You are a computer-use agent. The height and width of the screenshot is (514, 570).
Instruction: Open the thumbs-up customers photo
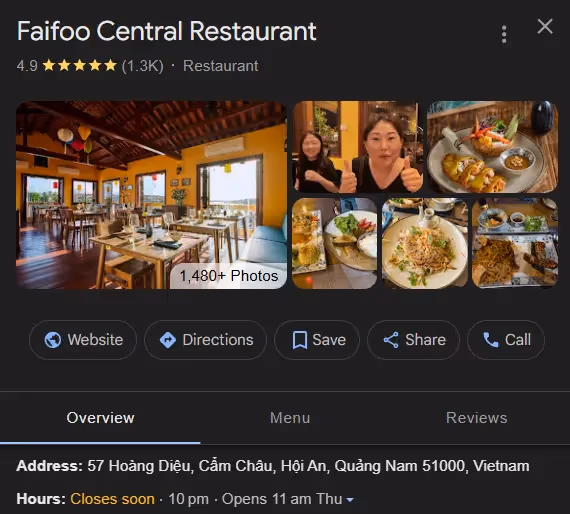pos(358,147)
